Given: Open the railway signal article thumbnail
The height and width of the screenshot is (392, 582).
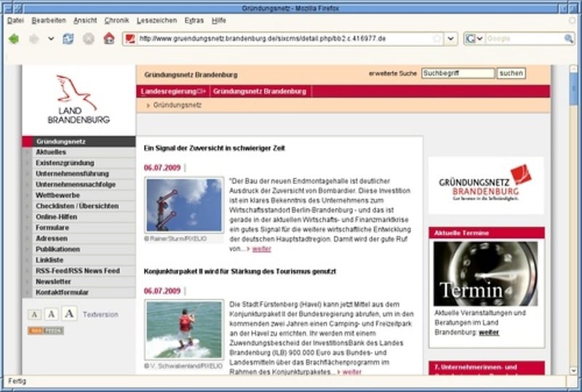Looking at the screenshot, I should pyautogui.click(x=184, y=205).
